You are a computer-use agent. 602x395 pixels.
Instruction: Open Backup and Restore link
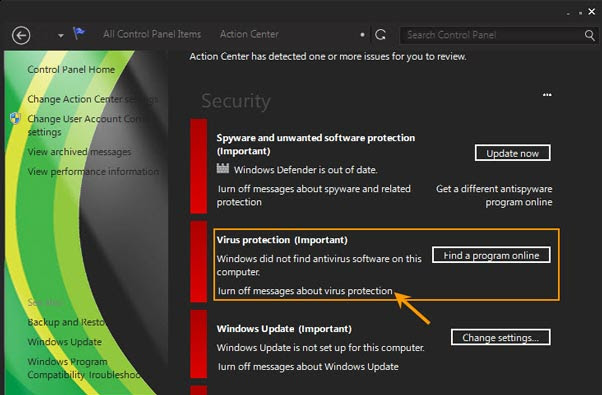pyautogui.click(x=66, y=322)
